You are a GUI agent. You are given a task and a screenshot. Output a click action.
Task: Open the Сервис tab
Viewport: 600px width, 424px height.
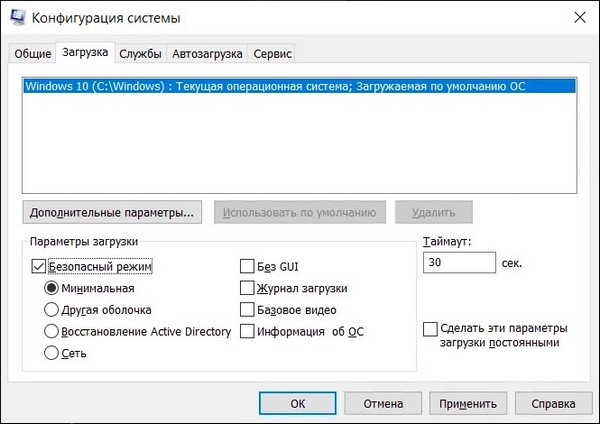click(273, 53)
